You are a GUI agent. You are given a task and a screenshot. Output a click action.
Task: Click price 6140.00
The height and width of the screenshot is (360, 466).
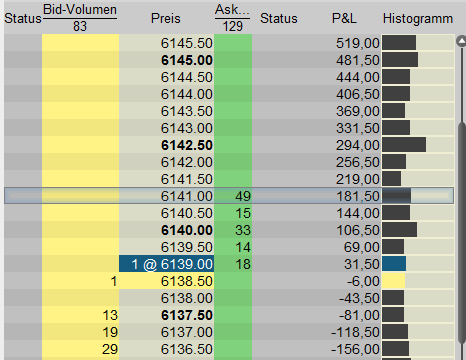pyautogui.click(x=186, y=230)
